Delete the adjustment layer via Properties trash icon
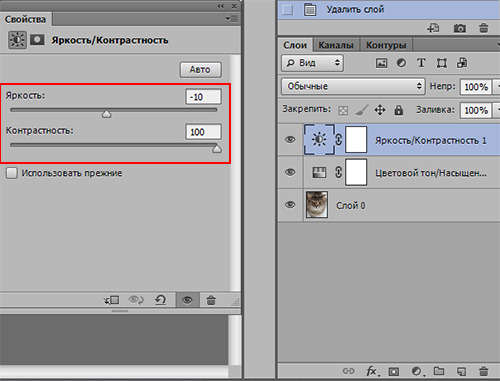The image size is (500, 381). [x=211, y=300]
